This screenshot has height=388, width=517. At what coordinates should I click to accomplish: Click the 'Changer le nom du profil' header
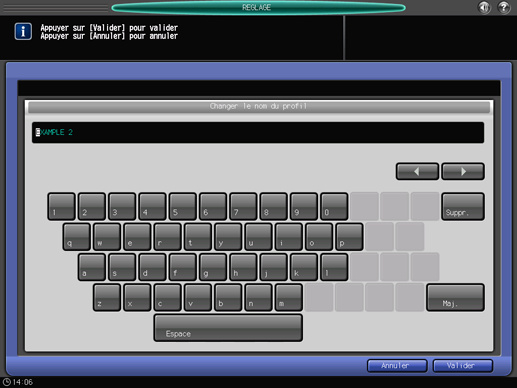pyautogui.click(x=259, y=107)
